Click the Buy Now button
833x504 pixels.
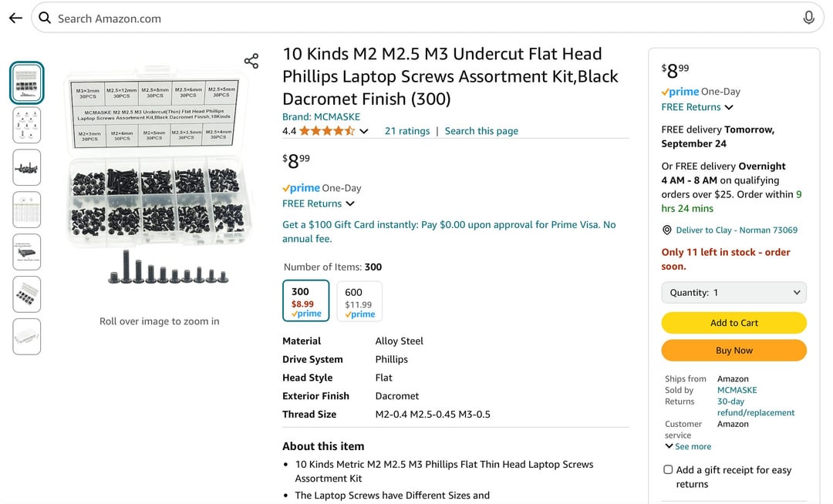(x=734, y=351)
